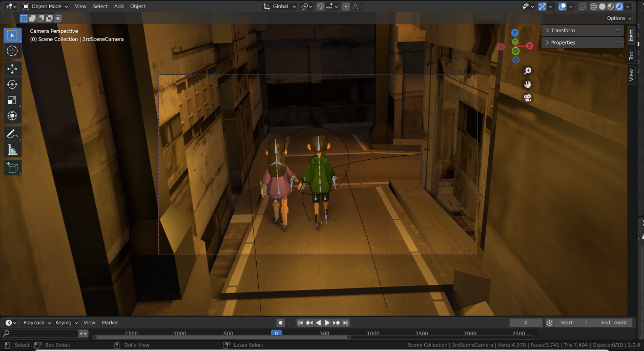
Task: Select the Scale tool
Action: [12, 100]
